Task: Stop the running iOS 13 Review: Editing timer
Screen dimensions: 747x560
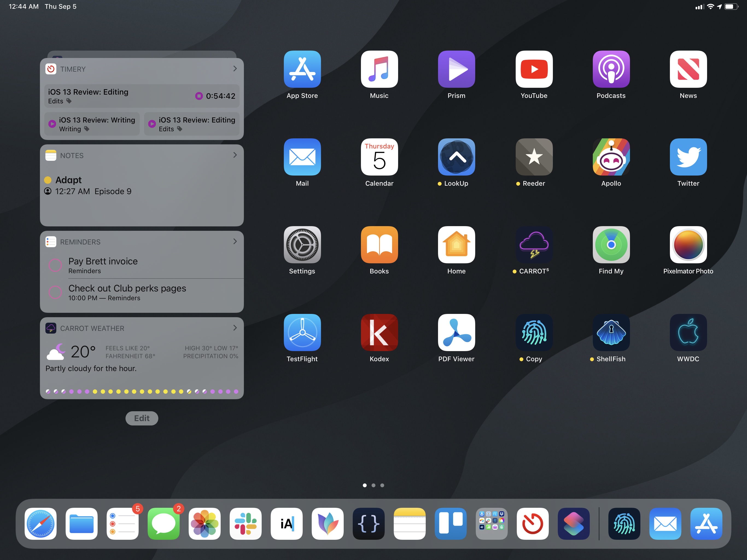Action: click(199, 96)
